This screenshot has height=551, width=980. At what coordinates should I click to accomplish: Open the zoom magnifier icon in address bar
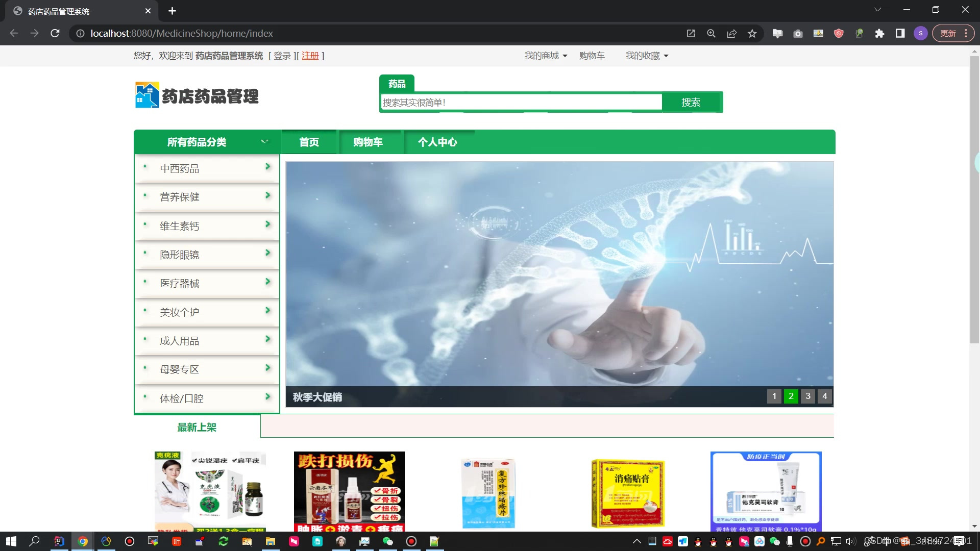point(711,33)
